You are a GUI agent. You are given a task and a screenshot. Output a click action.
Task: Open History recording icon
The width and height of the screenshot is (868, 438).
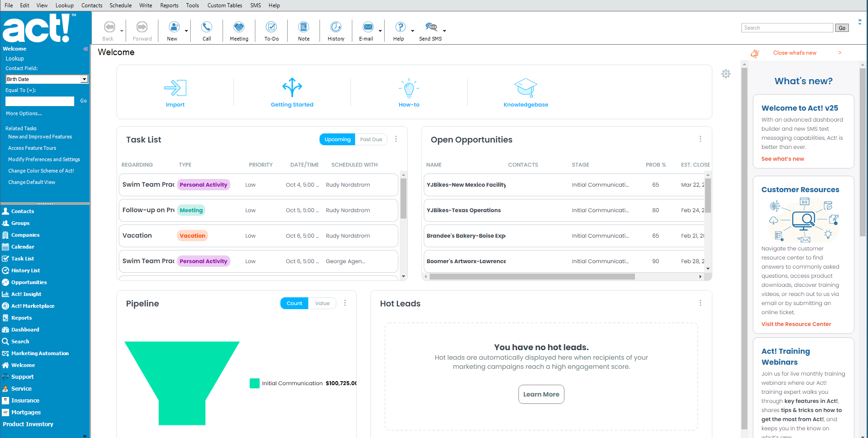(336, 27)
